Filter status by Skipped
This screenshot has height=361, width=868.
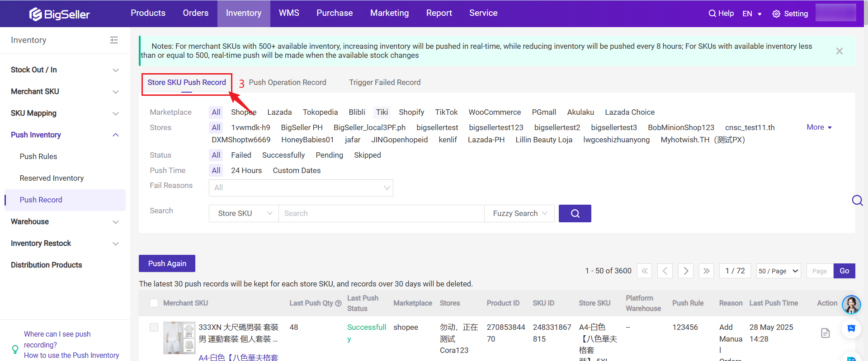click(x=367, y=155)
